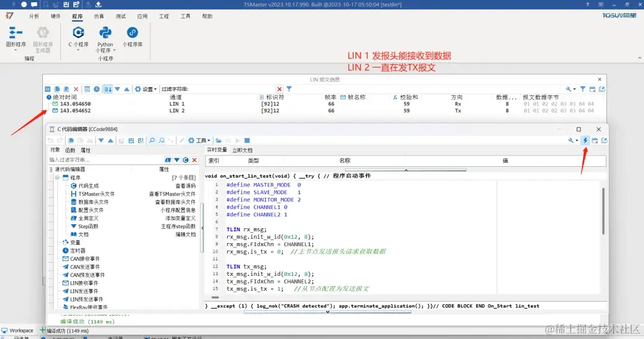Clear the LIN filter string with red X
Viewport: 644px width, 339px height.
pyautogui.click(x=279, y=89)
